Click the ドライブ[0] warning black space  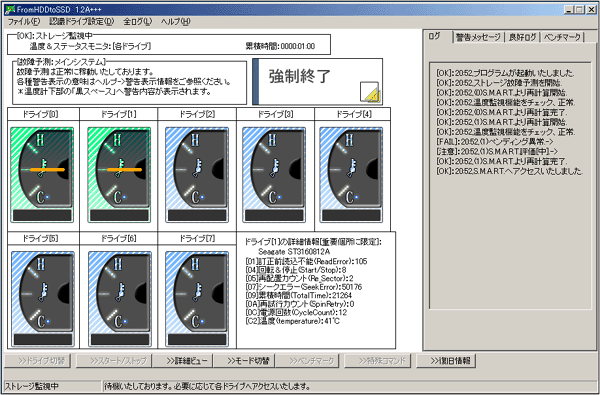pyautogui.click(x=42, y=215)
